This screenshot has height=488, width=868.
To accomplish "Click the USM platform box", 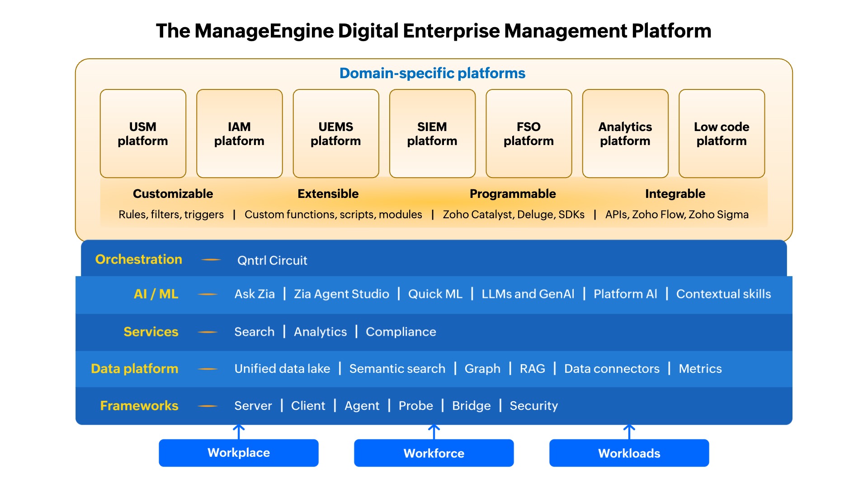I will click(x=143, y=133).
